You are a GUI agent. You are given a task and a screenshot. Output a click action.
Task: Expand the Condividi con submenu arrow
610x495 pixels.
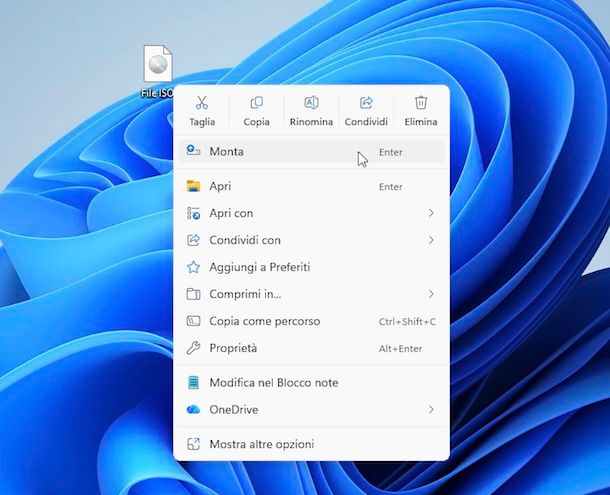431,240
